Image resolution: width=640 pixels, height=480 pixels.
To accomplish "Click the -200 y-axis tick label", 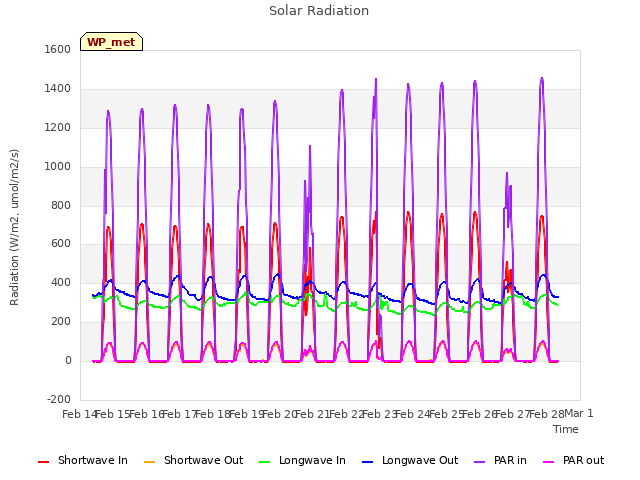I will pos(59,399).
